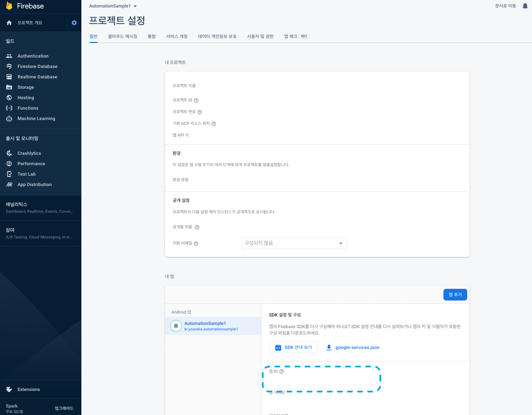The height and width of the screenshot is (415, 532).
Task: Click the Authentication people icon
Action: 9,56
